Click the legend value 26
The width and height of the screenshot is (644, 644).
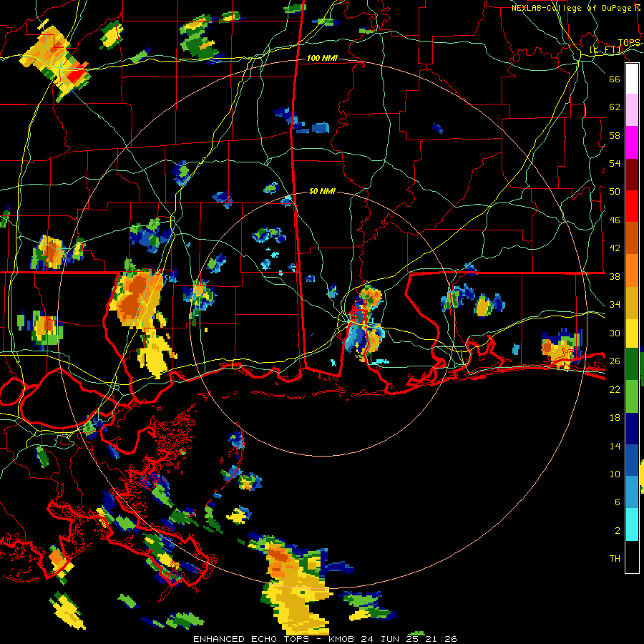(x=615, y=361)
